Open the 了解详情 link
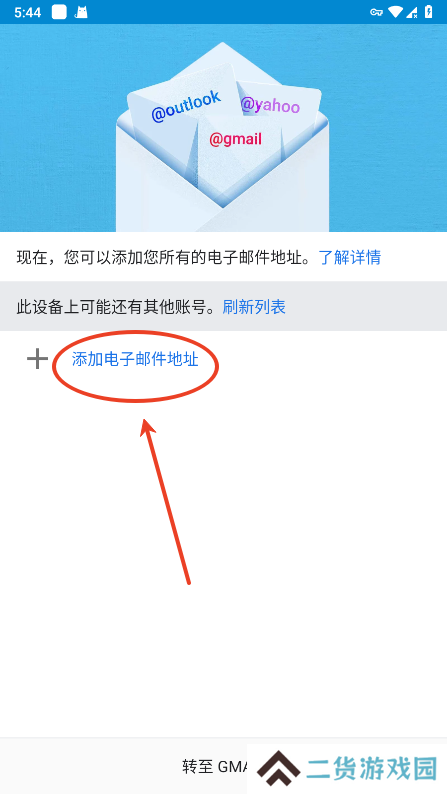Screen dimensions: 447x794 coord(349,257)
